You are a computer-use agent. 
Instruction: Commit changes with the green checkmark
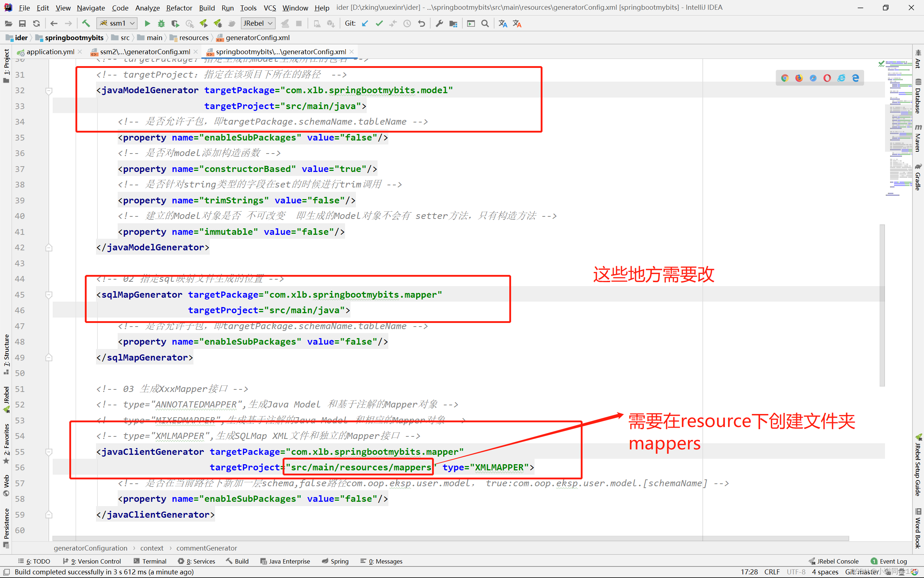[x=379, y=24]
